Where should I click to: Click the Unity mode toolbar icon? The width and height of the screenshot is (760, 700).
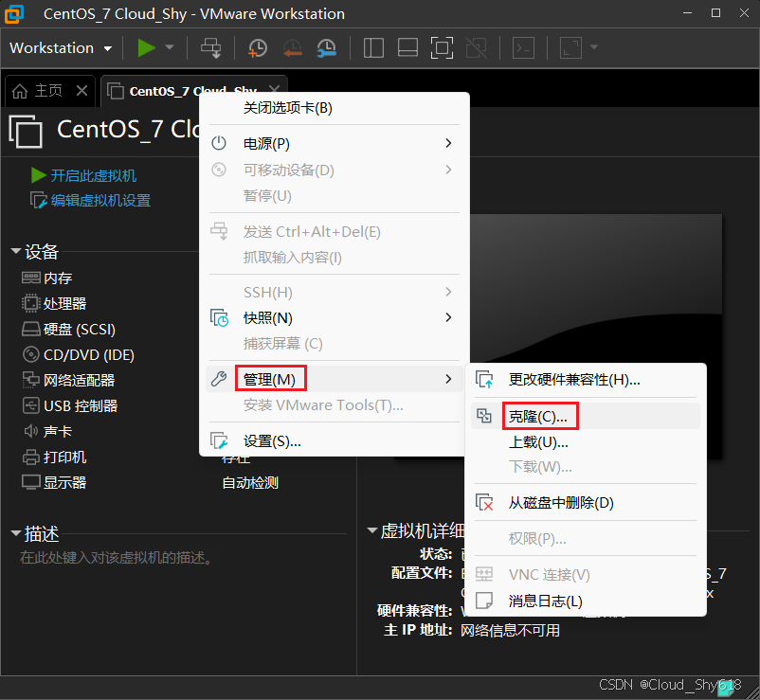tap(476, 48)
